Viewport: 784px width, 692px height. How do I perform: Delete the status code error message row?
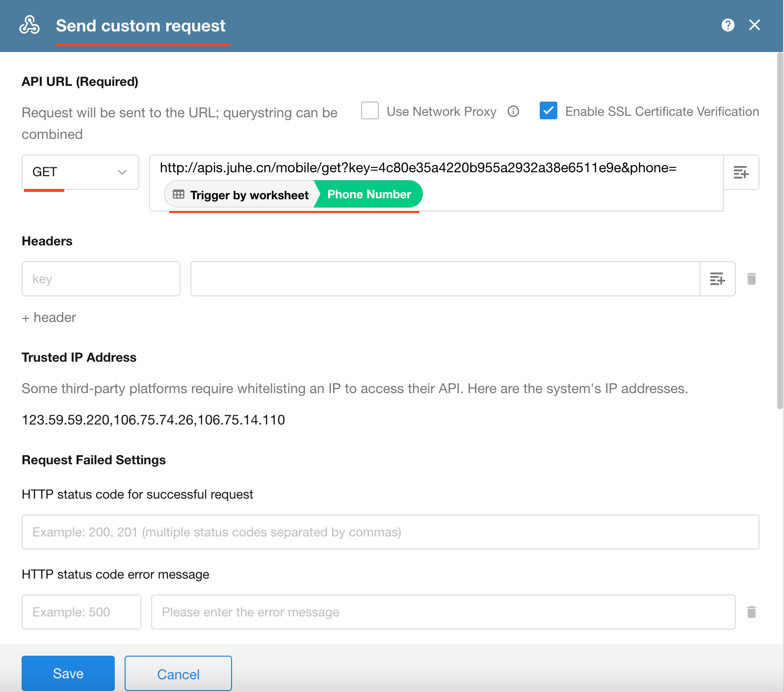[x=751, y=612]
